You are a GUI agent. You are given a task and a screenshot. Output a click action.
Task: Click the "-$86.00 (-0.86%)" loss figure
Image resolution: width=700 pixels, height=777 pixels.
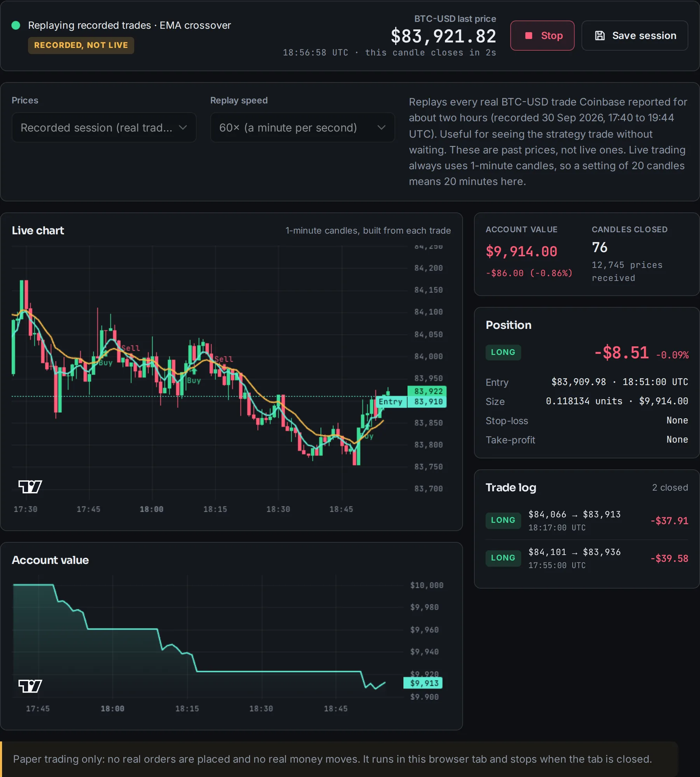coord(529,273)
